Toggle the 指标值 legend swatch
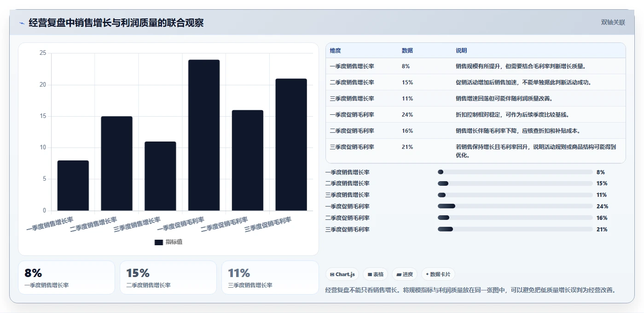The height and width of the screenshot is (313, 644). coord(159,242)
